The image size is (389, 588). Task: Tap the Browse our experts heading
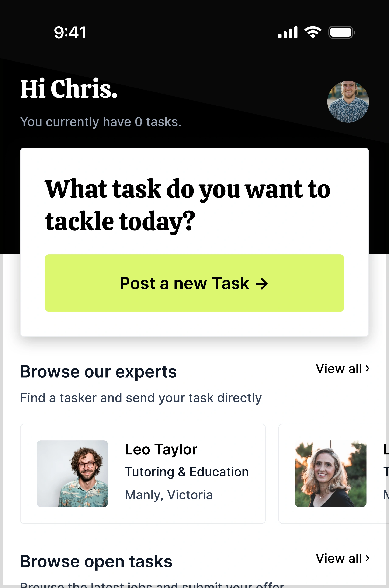98,372
